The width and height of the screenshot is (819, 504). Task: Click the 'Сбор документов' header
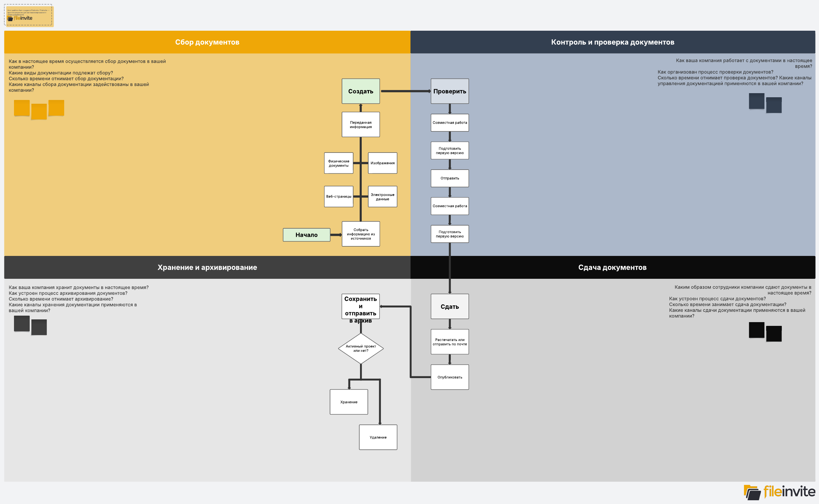(x=207, y=42)
